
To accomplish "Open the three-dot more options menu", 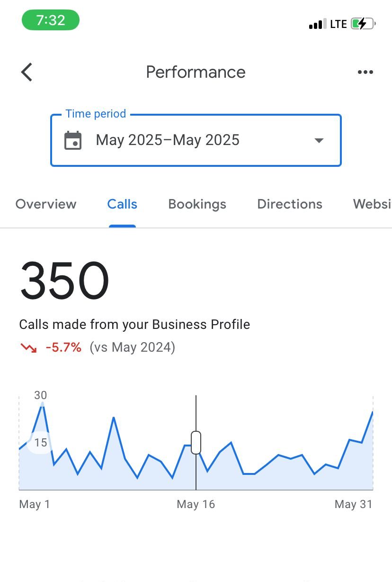I will coord(365,73).
